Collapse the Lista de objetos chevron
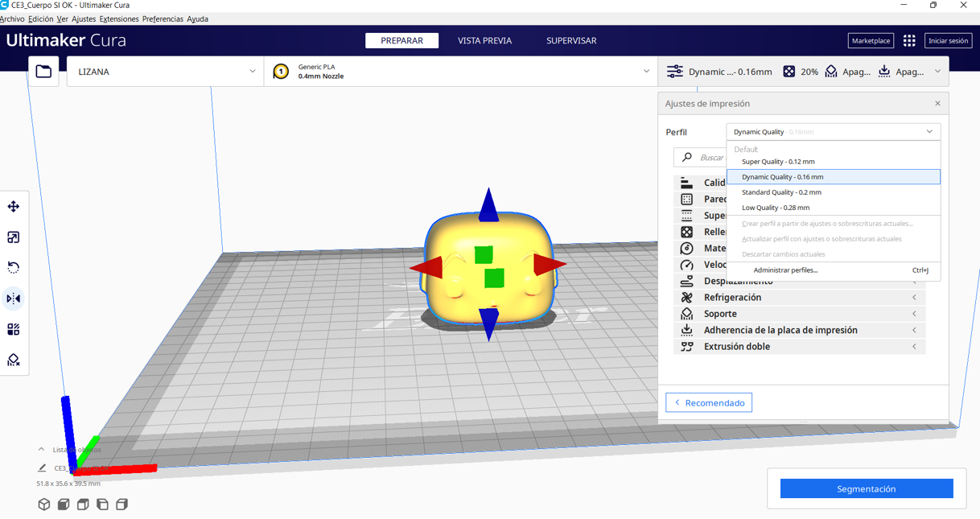Screen dimensions: 980x519 (41, 450)
